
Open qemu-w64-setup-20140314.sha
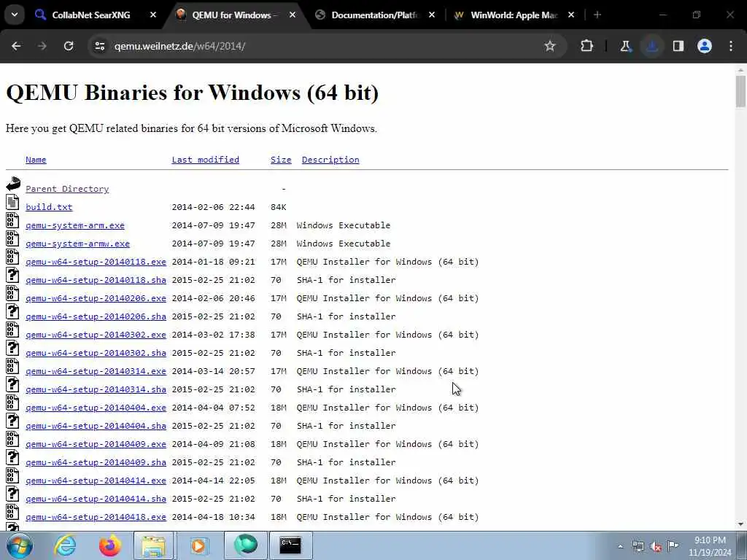point(96,389)
